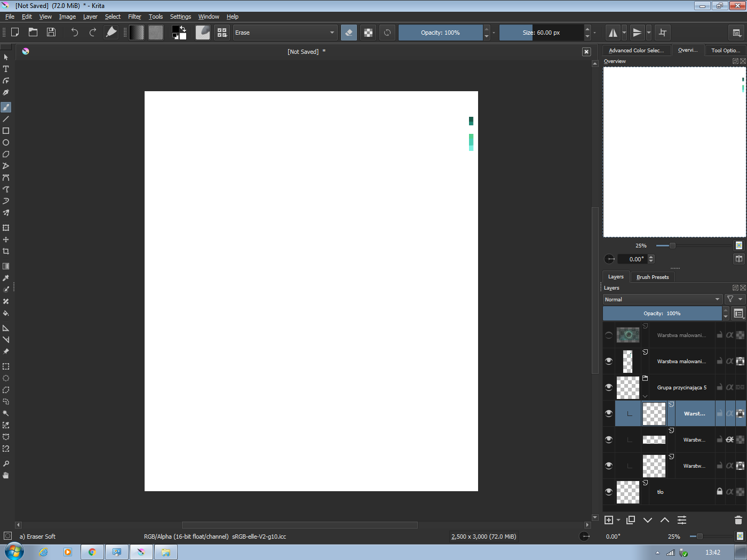Select the Text tool in toolbox
Image resolution: width=747 pixels, height=560 pixels.
(x=6, y=69)
